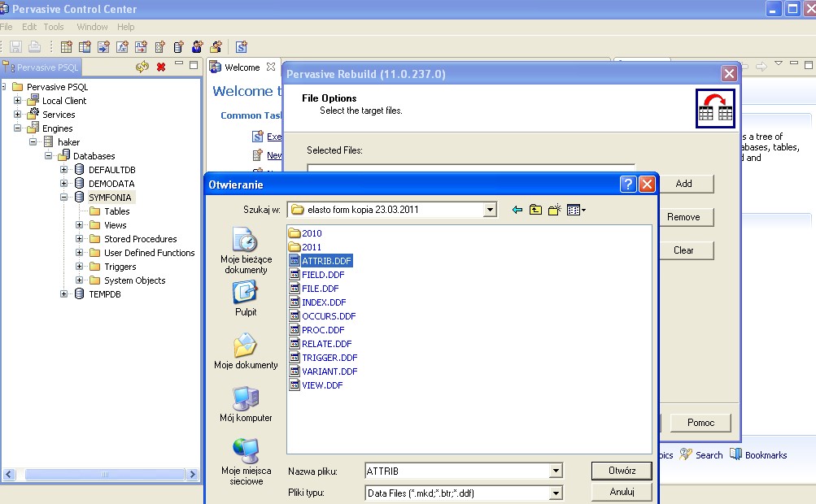Open the Tools menu
Screen dimensions: 816x504
tap(54, 27)
